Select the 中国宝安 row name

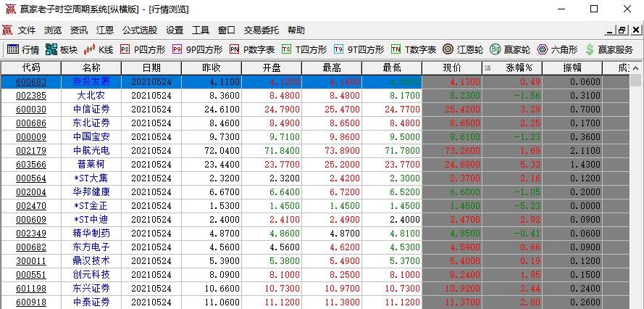91,136
